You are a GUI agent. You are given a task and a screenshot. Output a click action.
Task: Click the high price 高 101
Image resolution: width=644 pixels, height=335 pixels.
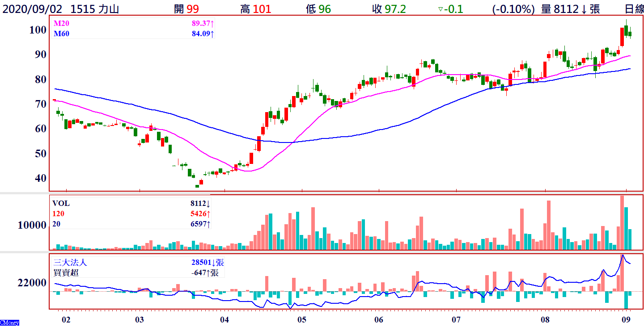256,9
